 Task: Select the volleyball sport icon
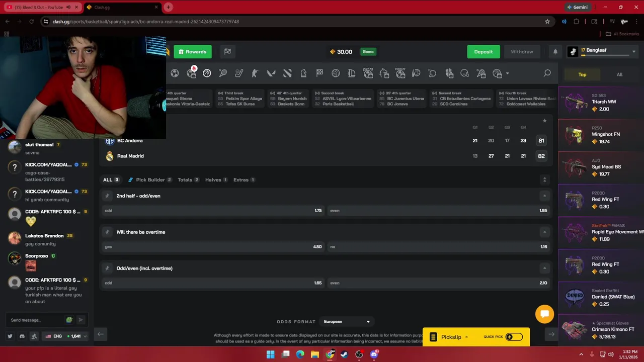336,73
